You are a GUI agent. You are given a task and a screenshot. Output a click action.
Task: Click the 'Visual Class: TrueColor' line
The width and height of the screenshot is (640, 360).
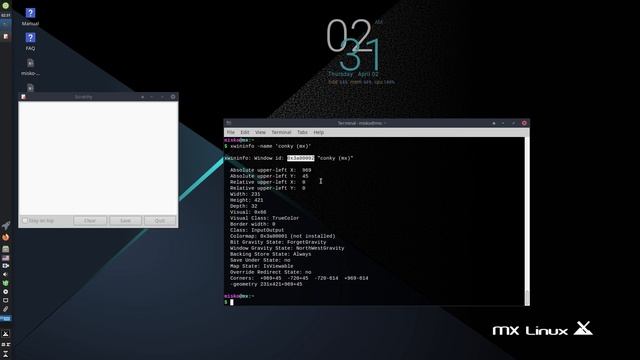point(264,218)
